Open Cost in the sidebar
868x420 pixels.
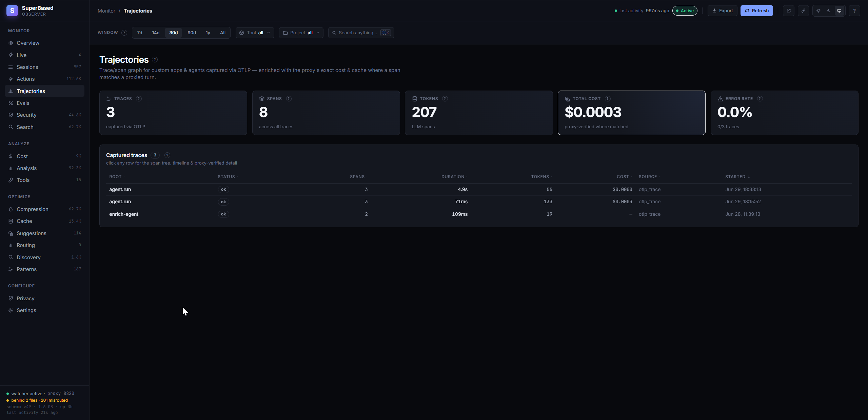[x=44, y=156]
